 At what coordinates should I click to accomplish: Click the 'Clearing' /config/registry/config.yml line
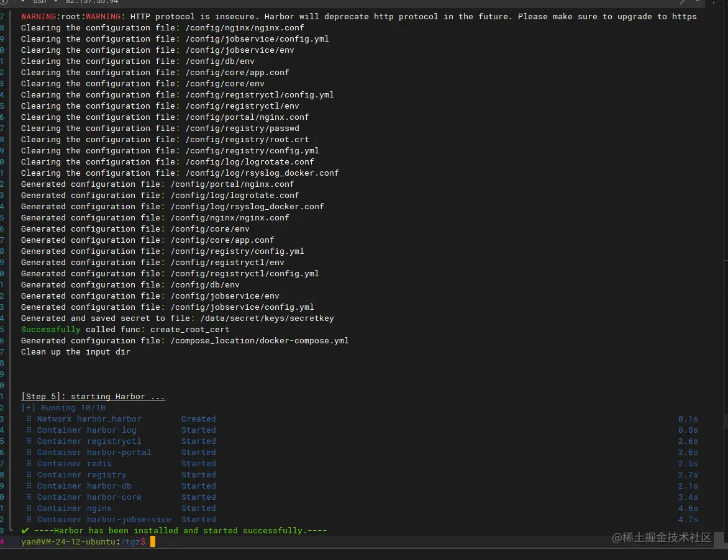170,151
